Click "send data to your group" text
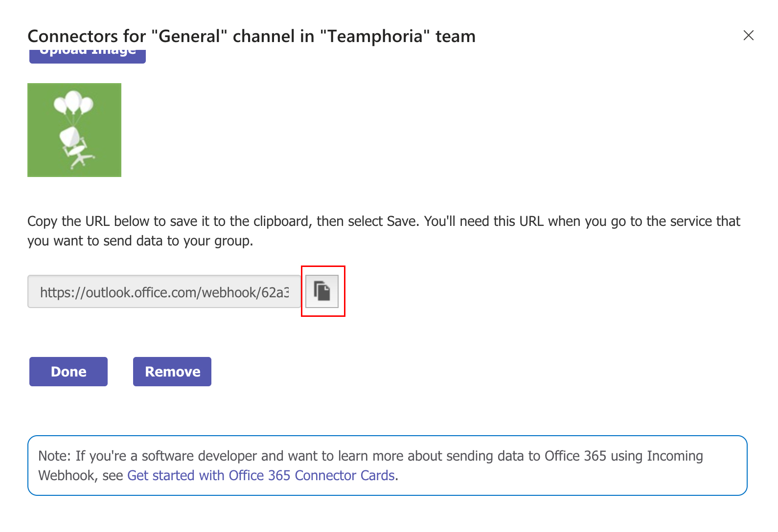Image resolution: width=778 pixels, height=532 pixels. pos(177,241)
